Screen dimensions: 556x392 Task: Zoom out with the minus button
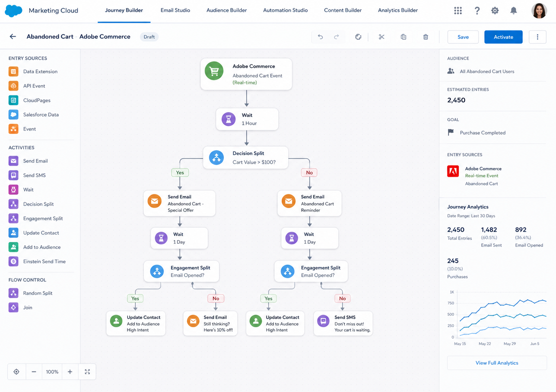[x=34, y=372]
